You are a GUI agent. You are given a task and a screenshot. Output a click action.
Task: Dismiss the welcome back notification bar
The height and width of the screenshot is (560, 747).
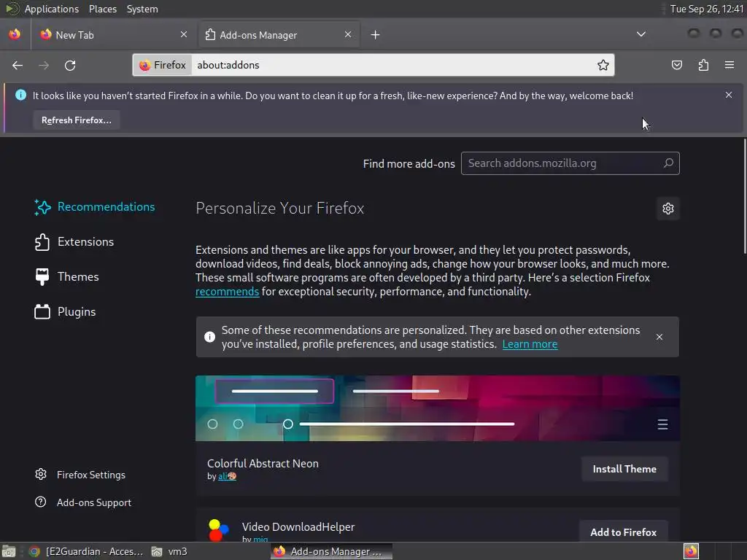tap(729, 96)
